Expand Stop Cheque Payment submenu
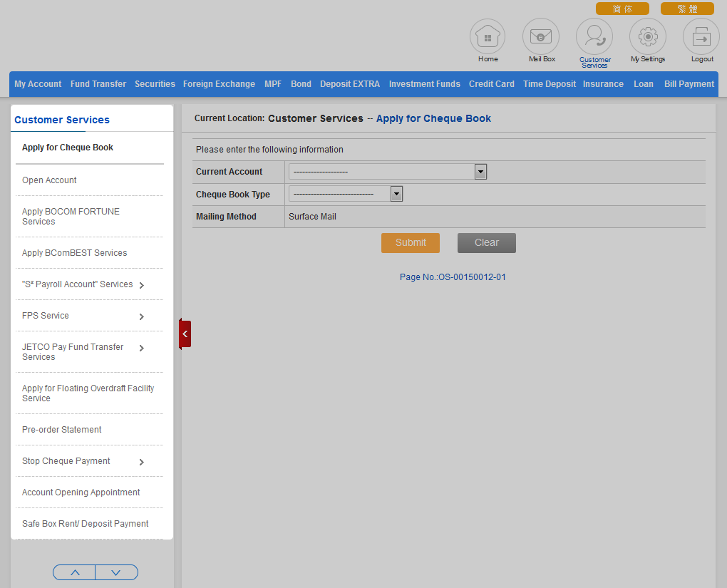This screenshot has width=727, height=588. pyautogui.click(x=141, y=462)
